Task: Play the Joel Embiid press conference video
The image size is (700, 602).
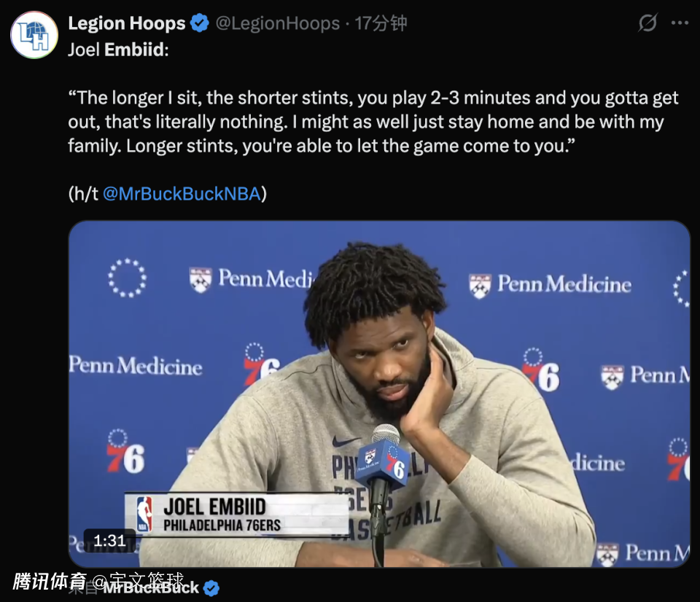Action: point(379,394)
